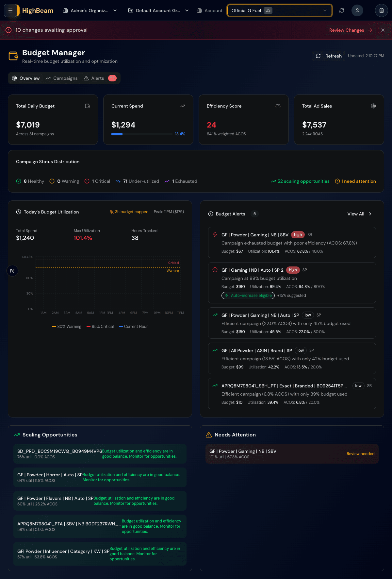Screen dimensions: 392x579
Task: Click the Current Spend progress bar
Action: [142, 134]
